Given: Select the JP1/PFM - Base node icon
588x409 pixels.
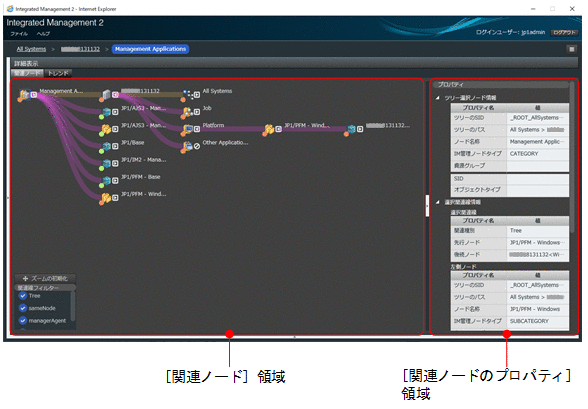Looking at the screenshot, I should (x=106, y=181).
